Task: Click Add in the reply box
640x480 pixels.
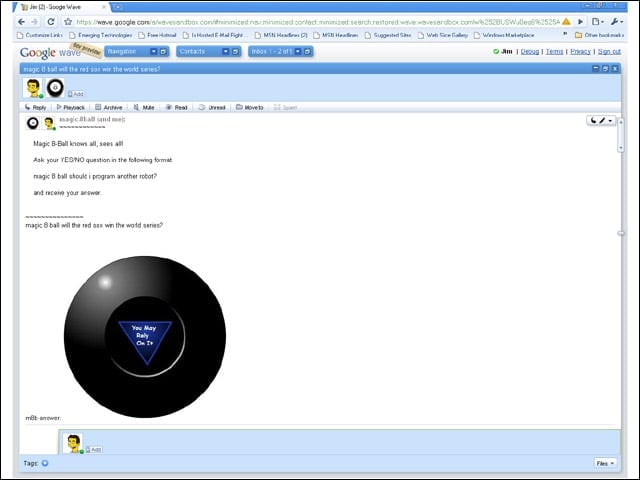Action: pyautogui.click(x=94, y=449)
